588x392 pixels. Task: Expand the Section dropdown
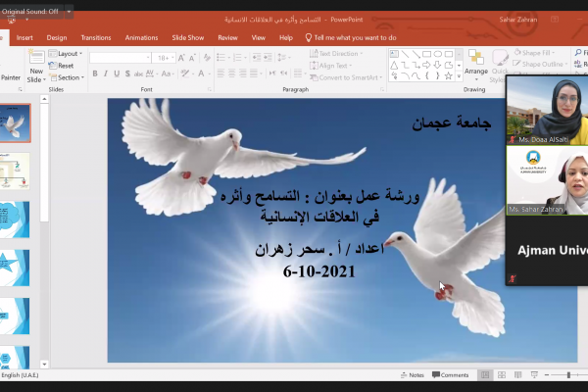click(69, 77)
